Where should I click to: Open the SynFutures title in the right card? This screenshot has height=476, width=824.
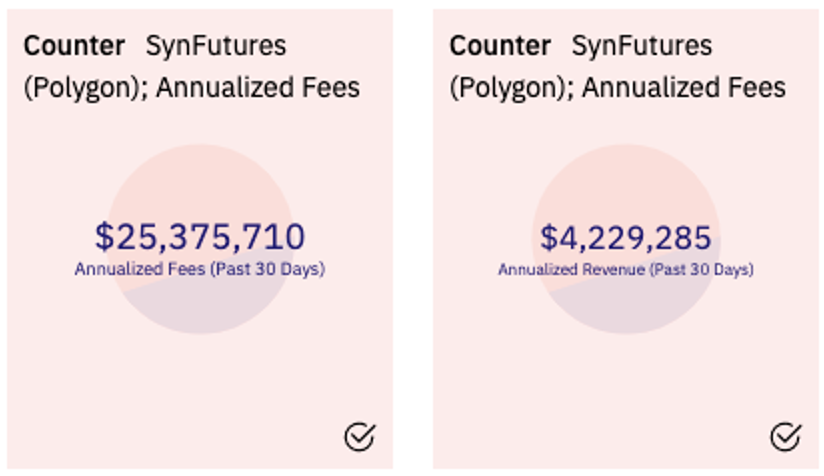pyautogui.click(x=641, y=46)
